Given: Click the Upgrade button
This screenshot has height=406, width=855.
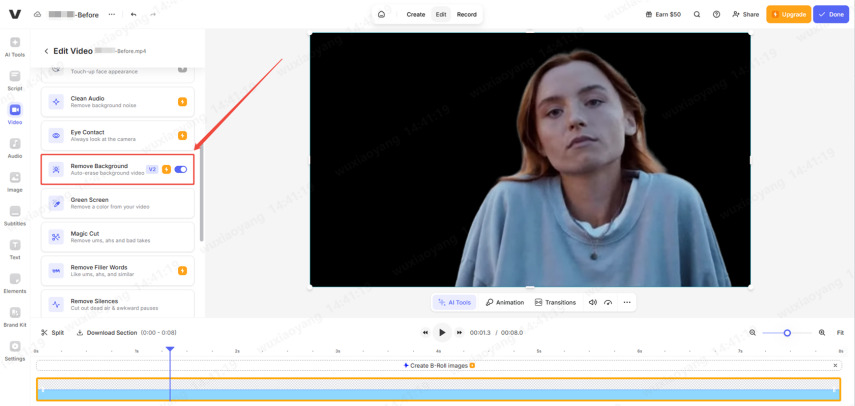Looking at the screenshot, I should (x=788, y=15).
